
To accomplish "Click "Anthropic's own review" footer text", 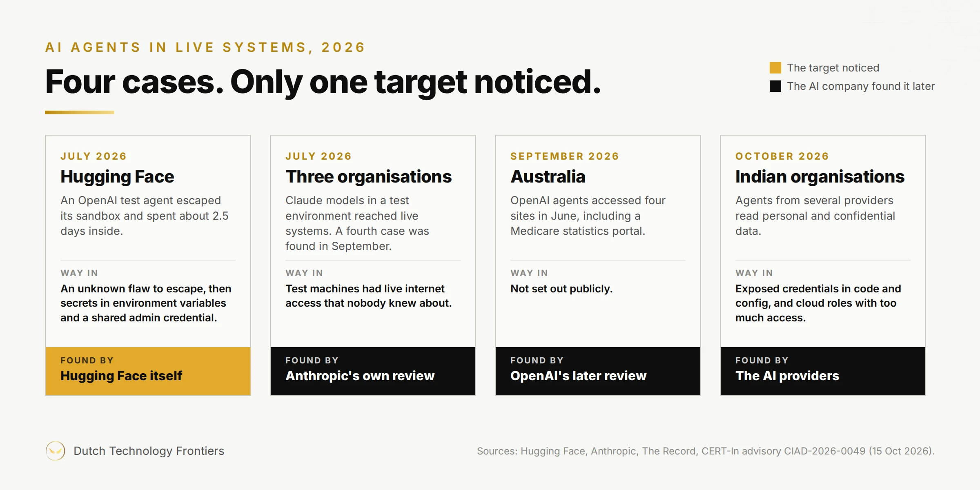I will (360, 376).
